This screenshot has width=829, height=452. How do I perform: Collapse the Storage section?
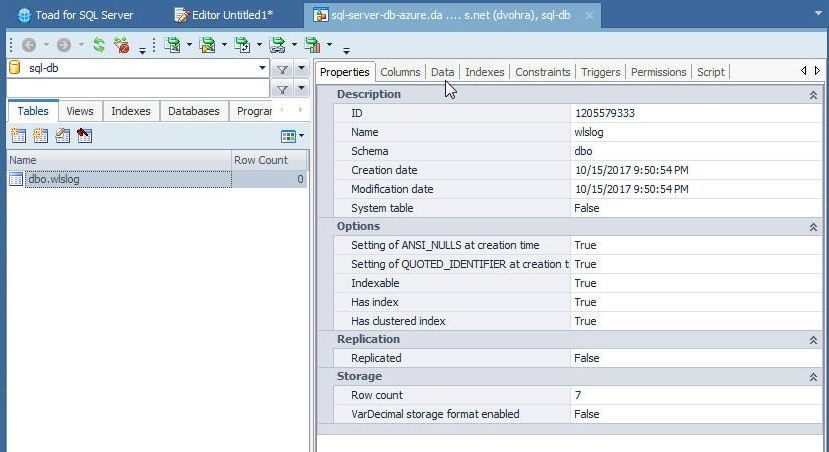click(x=813, y=377)
